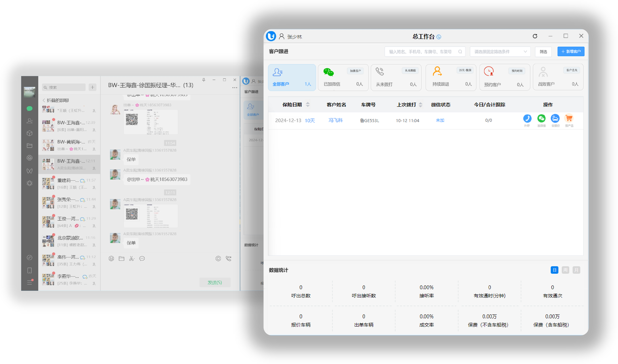Image resolution: width=618 pixels, height=364 pixels.
Task: Click the 发送(S) send button in WeChat
Action: tap(215, 283)
